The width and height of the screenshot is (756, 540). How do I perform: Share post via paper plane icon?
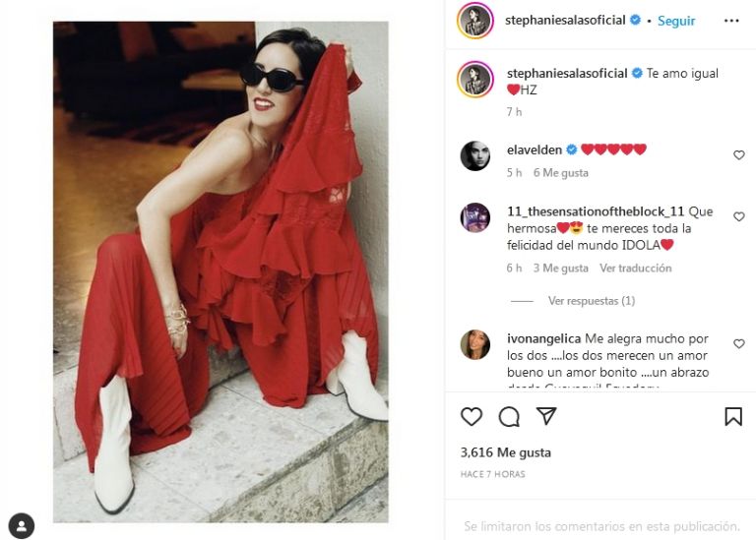(546, 416)
